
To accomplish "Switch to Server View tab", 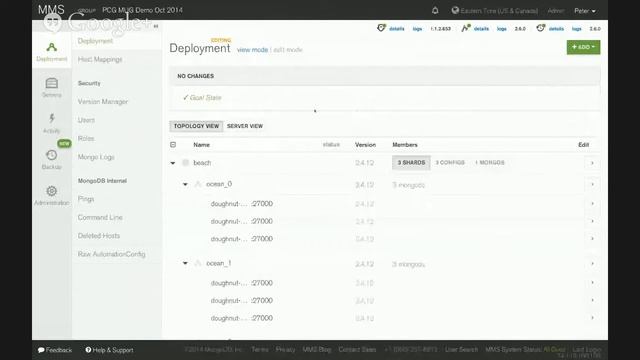I will [245, 126].
